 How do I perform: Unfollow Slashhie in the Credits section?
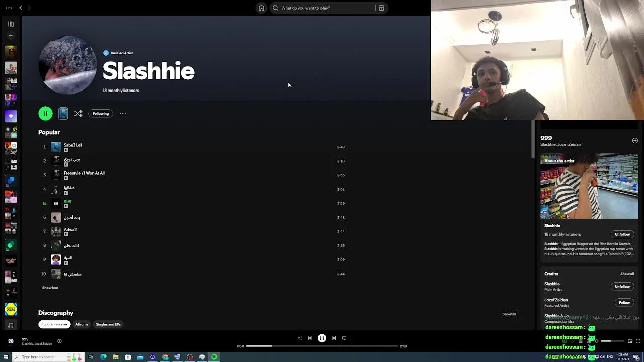[622, 286]
